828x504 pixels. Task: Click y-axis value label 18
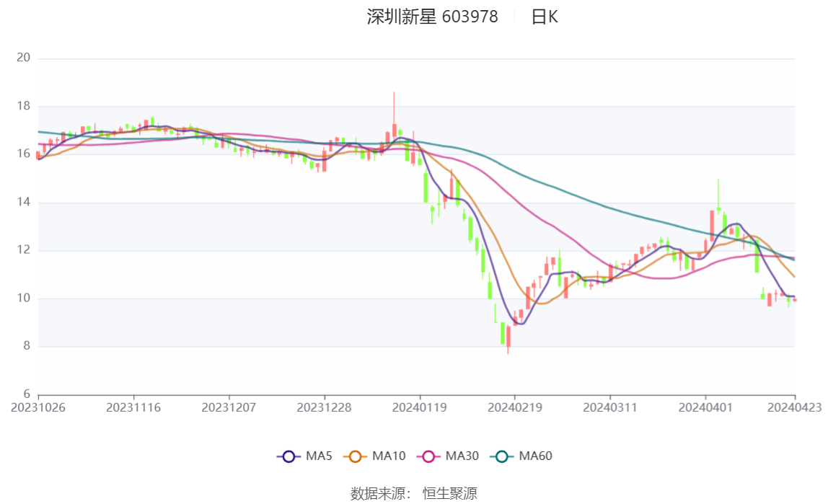point(23,106)
